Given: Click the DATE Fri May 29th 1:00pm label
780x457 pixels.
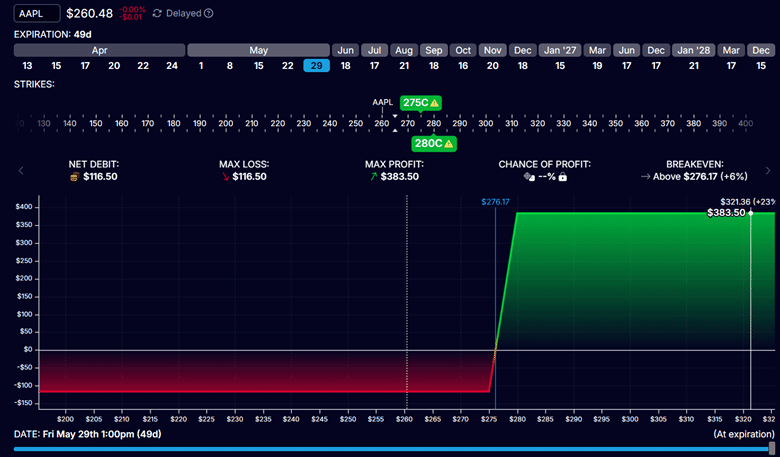Looking at the screenshot, I should [x=88, y=434].
